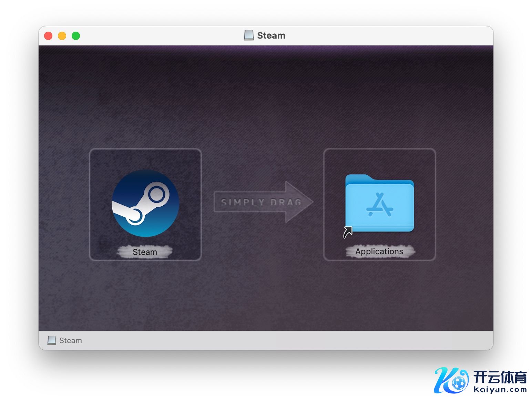Click the "Steam" label under the app icon
Image resolution: width=532 pixels, height=401 pixels.
[x=145, y=252]
